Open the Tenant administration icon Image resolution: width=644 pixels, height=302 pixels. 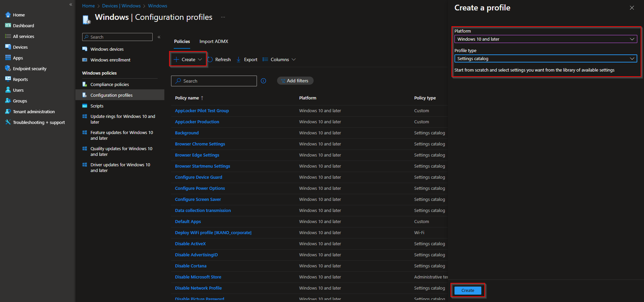point(8,112)
